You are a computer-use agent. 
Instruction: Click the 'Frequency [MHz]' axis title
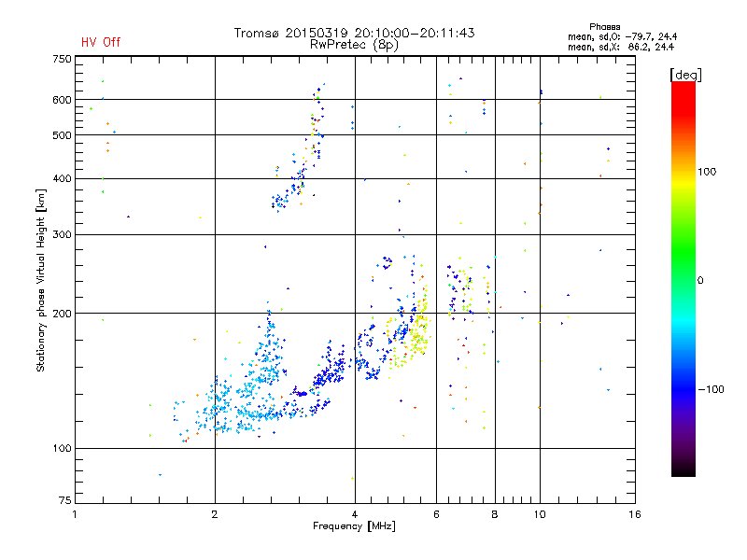point(354,526)
